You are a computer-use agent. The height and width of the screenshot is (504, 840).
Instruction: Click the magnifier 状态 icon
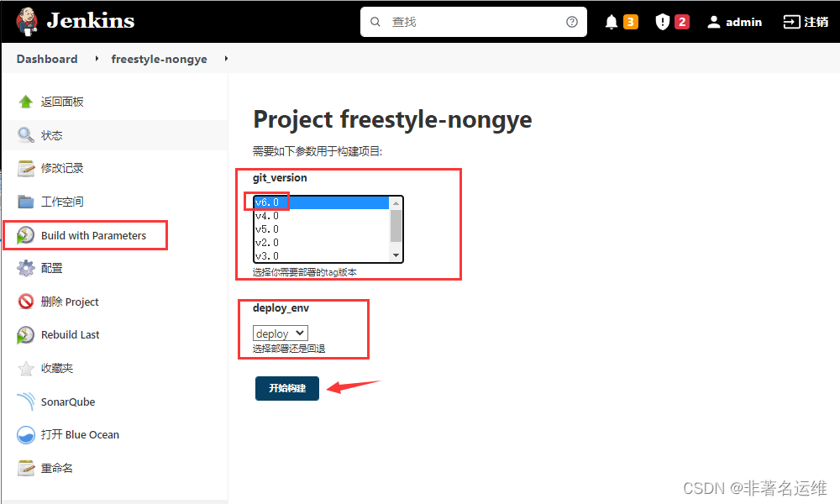click(26, 135)
